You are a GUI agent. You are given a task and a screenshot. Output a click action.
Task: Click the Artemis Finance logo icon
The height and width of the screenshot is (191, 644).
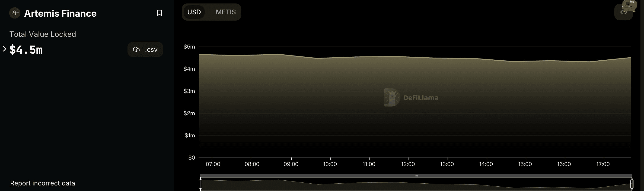click(15, 13)
